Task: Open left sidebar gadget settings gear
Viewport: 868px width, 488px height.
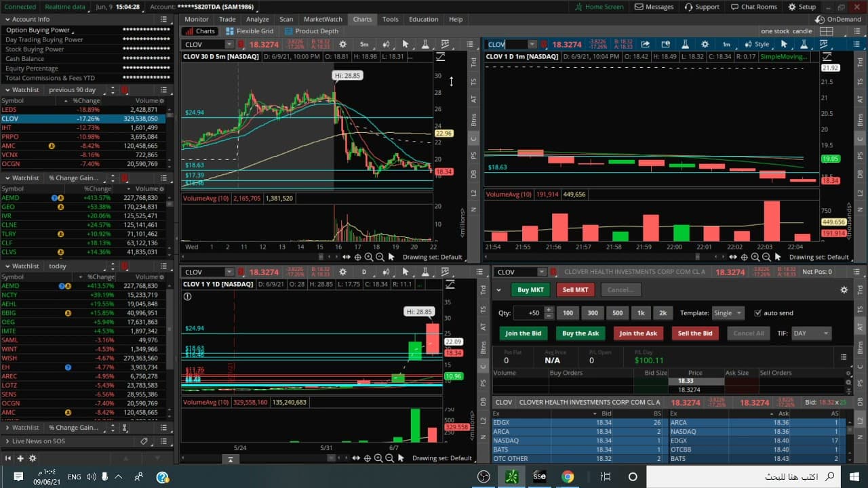Action: tap(32, 458)
